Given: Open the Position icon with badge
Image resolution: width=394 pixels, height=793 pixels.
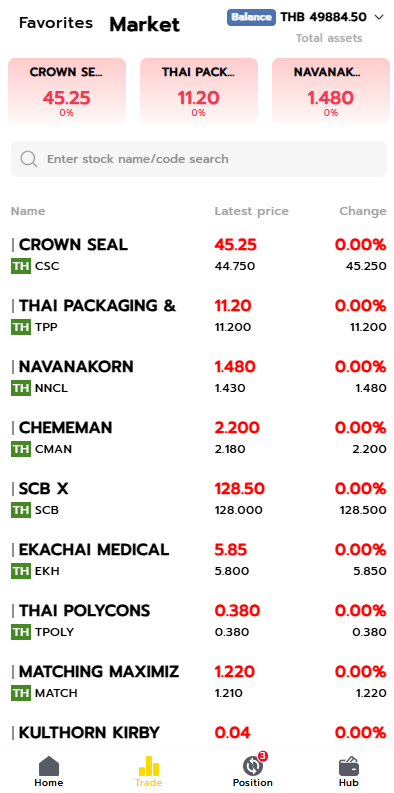Looking at the screenshot, I should coord(252,765).
